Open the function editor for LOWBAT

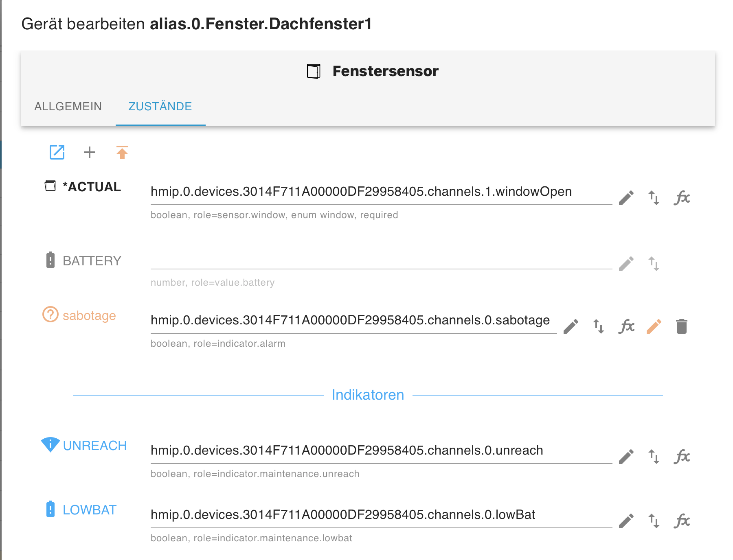click(682, 521)
